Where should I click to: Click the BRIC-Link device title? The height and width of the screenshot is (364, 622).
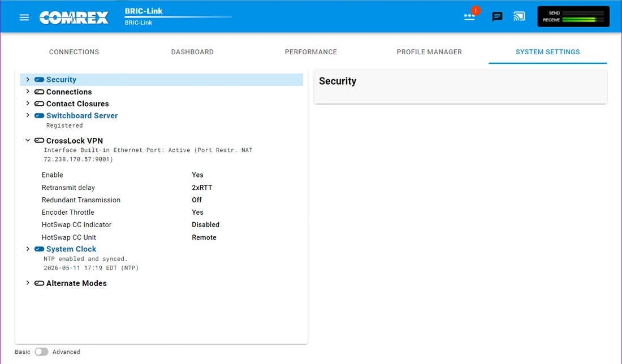click(144, 11)
